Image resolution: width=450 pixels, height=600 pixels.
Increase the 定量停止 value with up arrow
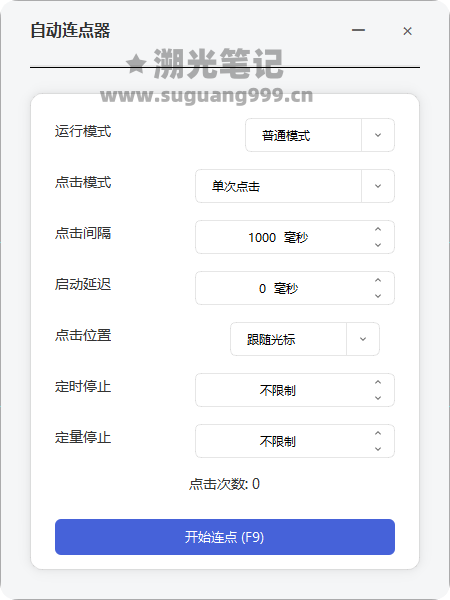click(378, 433)
